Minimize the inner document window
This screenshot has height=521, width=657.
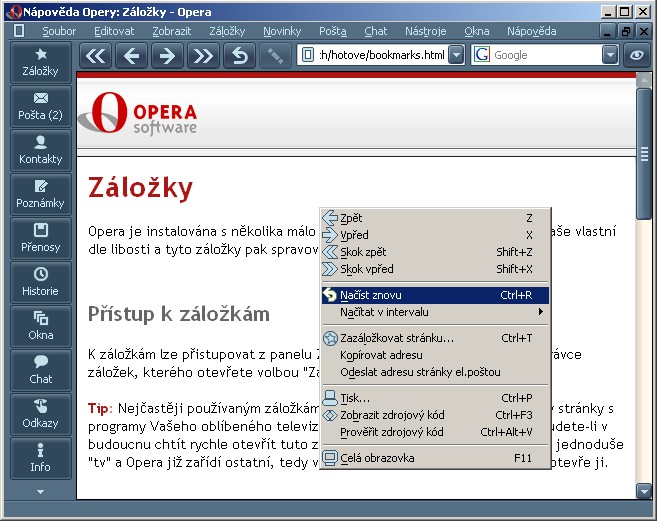pyautogui.click(x=607, y=31)
